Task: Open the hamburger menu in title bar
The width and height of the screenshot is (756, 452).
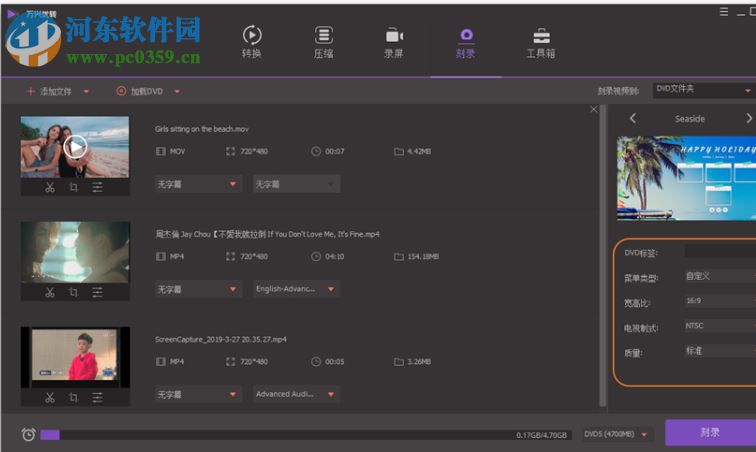Action: click(x=724, y=12)
